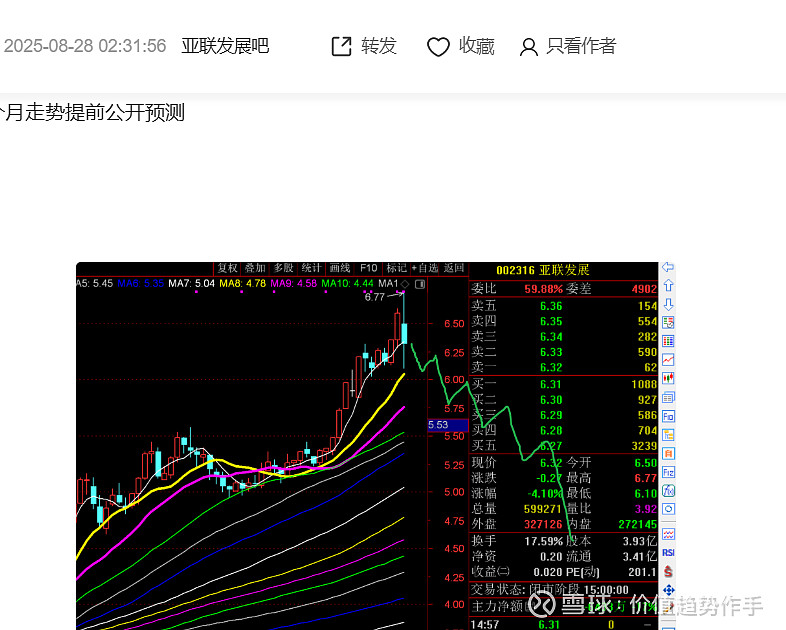Click the 转发 share icon

pos(341,47)
